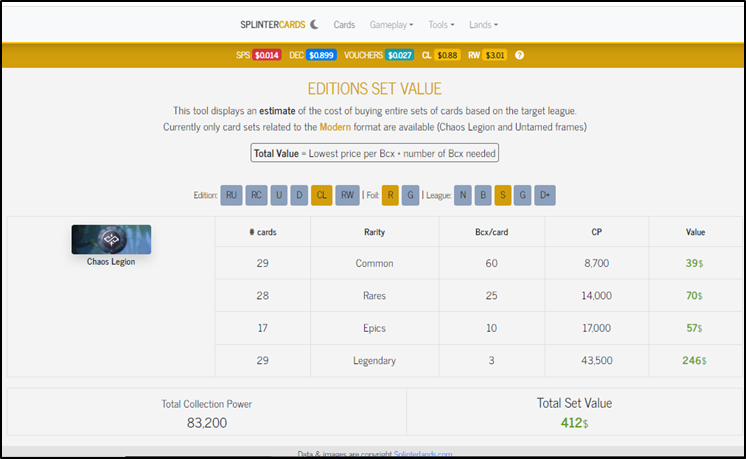This screenshot has height=459, width=746.
Task: Click Total Collection Power '83,200'
Action: [207, 423]
